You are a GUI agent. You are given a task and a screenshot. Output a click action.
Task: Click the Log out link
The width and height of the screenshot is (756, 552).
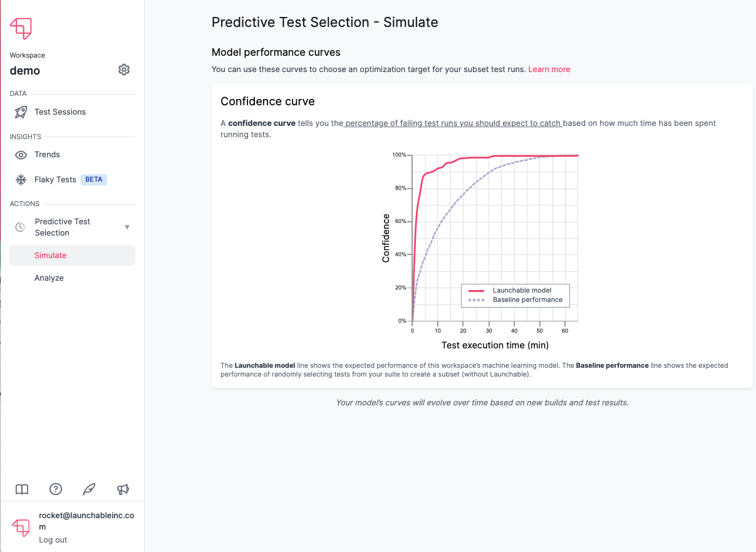click(53, 539)
